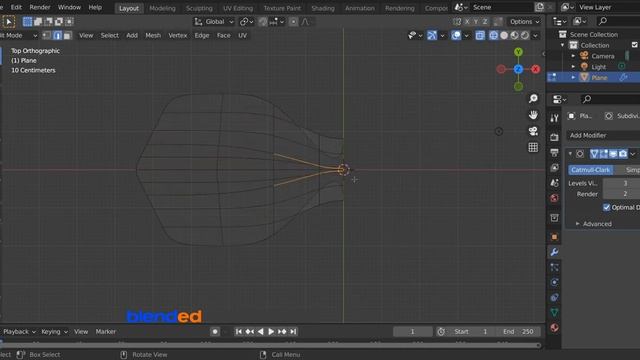Click the select tool arrow icon
Viewport: 640px width, 360px height.
pos(9,22)
